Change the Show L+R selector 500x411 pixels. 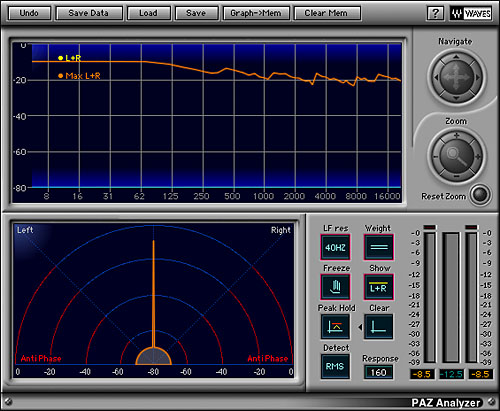pyautogui.click(x=379, y=287)
